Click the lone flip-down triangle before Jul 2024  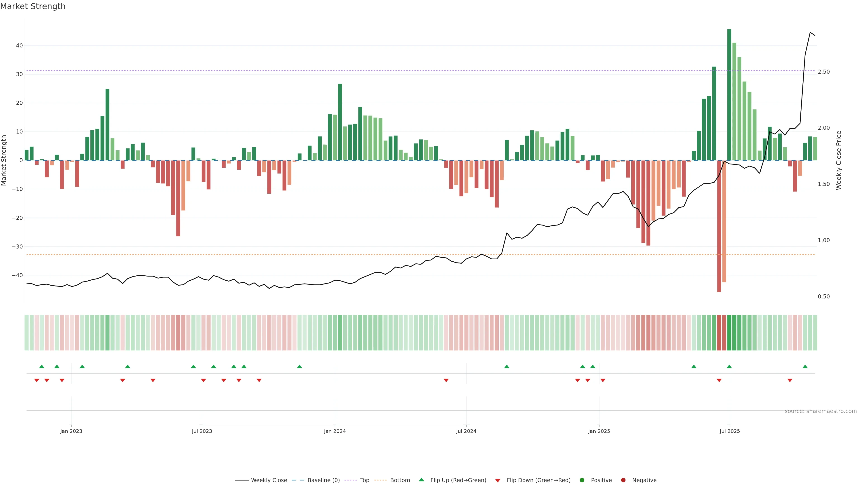coord(446,380)
